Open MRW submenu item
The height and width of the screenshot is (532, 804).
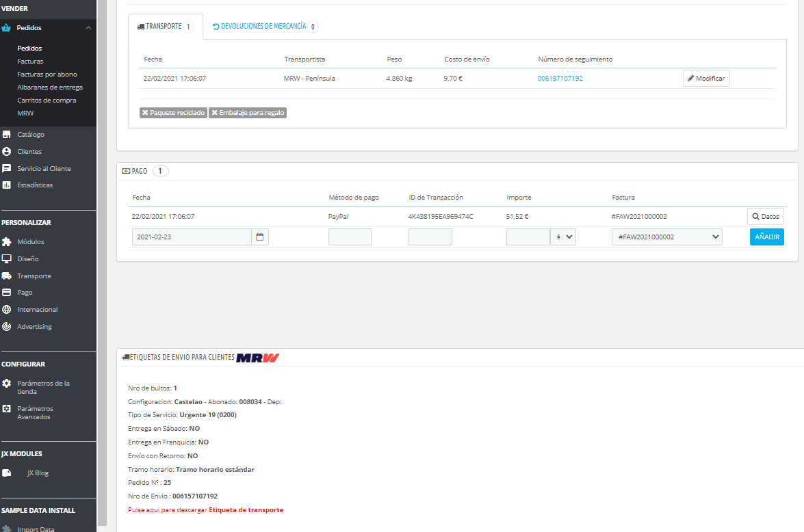pyautogui.click(x=25, y=114)
